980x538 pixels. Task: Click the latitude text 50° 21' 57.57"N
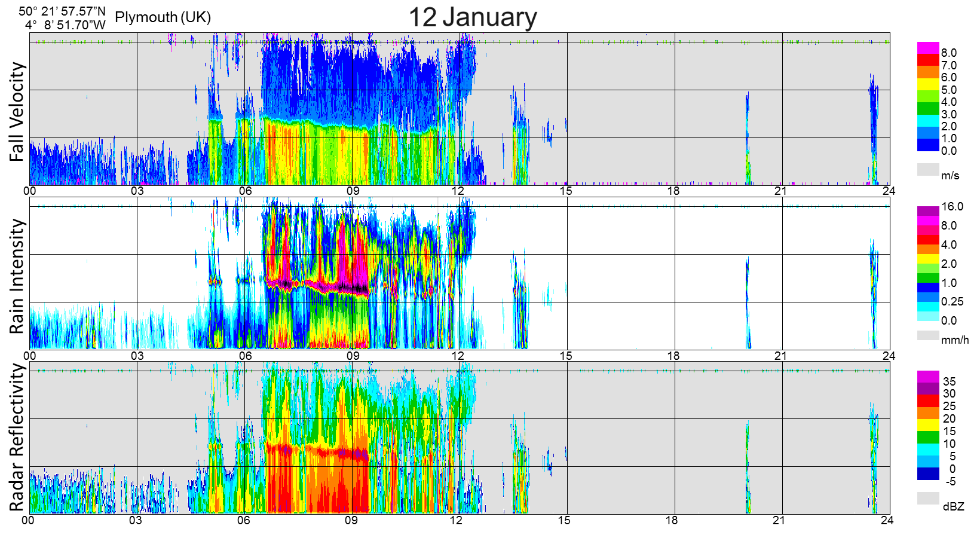pyautogui.click(x=62, y=11)
